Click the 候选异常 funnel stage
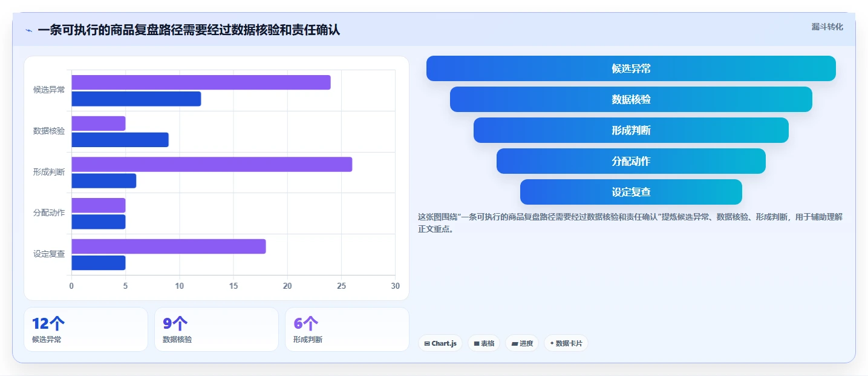This screenshot has width=868, height=376. 631,68
